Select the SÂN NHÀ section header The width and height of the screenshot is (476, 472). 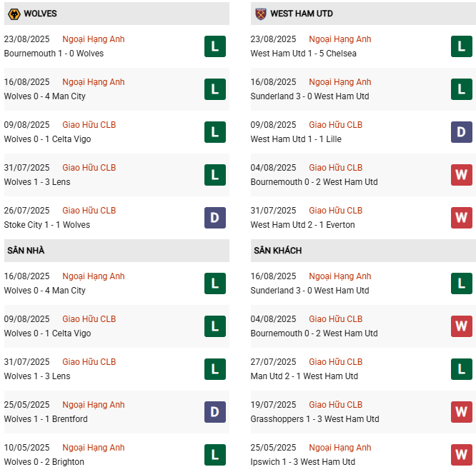click(26, 251)
